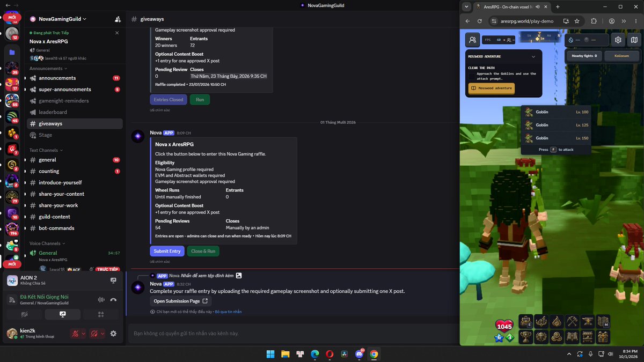Collapse the Voice Channels category
This screenshot has height=362, width=644.
[x=47, y=243]
